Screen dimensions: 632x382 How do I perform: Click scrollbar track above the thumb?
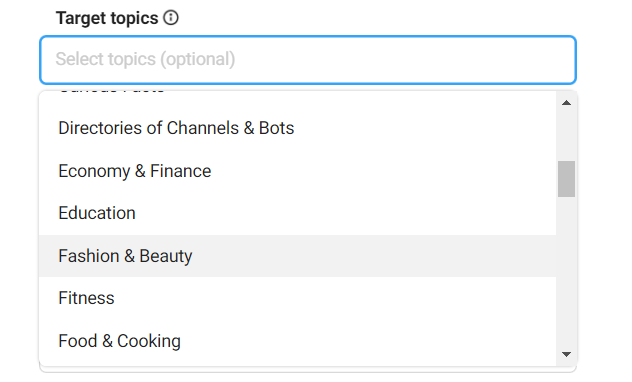tap(566, 136)
